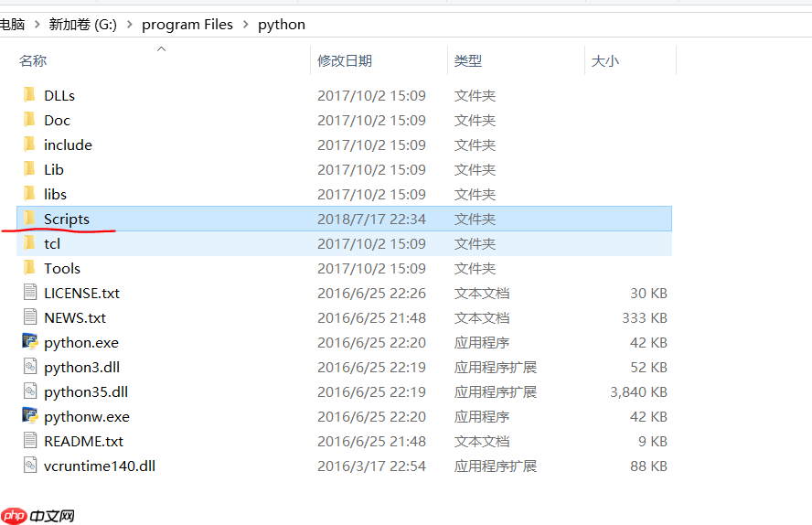Click the Tools folder icon
This screenshot has width=812, height=525.
point(29,268)
